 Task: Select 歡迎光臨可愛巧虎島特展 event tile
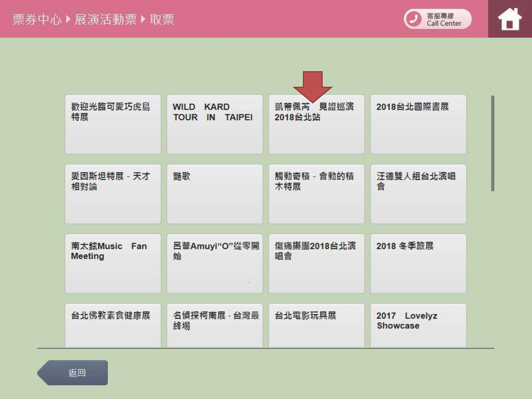(113, 124)
